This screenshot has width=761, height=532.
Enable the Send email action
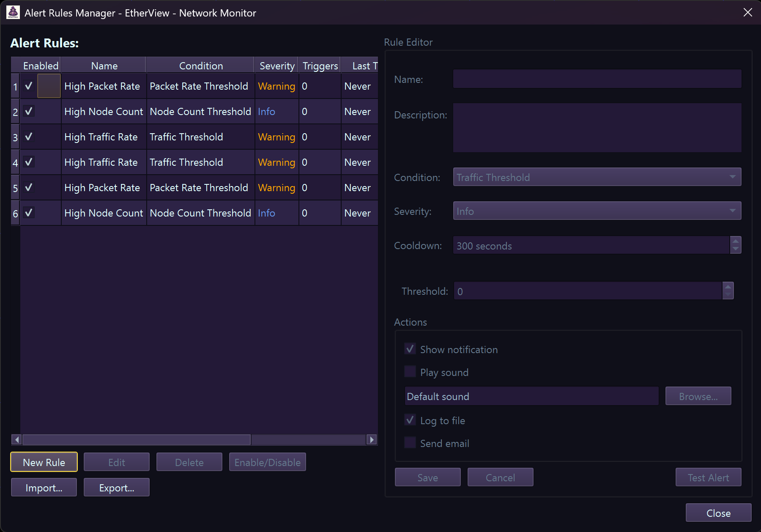(410, 442)
